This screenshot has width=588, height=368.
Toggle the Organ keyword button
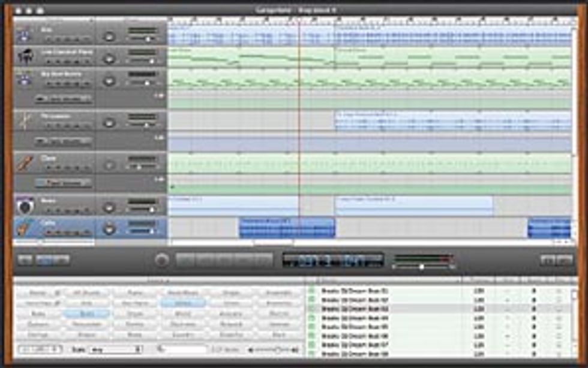pyautogui.click(x=134, y=313)
